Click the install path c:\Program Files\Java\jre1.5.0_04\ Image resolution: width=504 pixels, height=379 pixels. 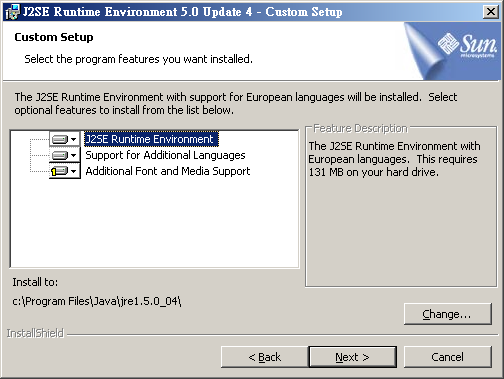coord(97,301)
